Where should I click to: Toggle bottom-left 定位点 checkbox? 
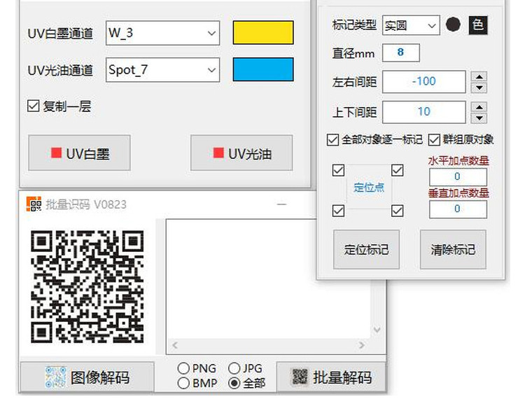click(x=338, y=211)
